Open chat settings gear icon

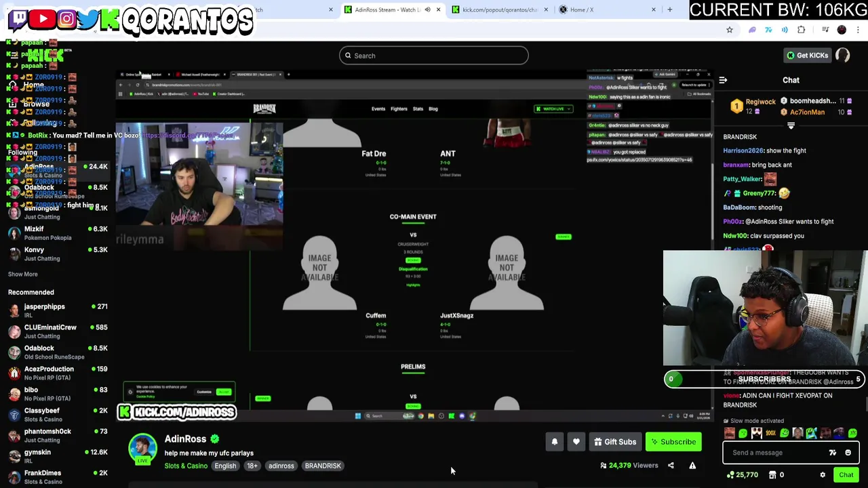823,475
